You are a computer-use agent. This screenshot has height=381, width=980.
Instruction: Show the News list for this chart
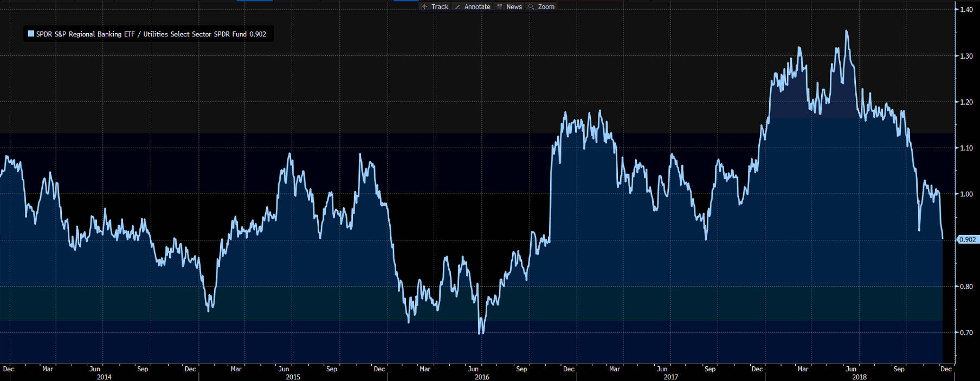[509, 7]
